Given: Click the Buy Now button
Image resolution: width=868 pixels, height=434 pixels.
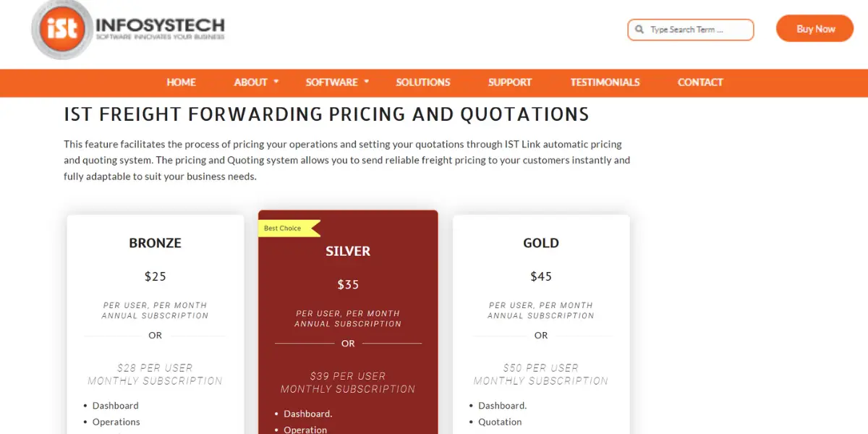Looking at the screenshot, I should coord(815,29).
